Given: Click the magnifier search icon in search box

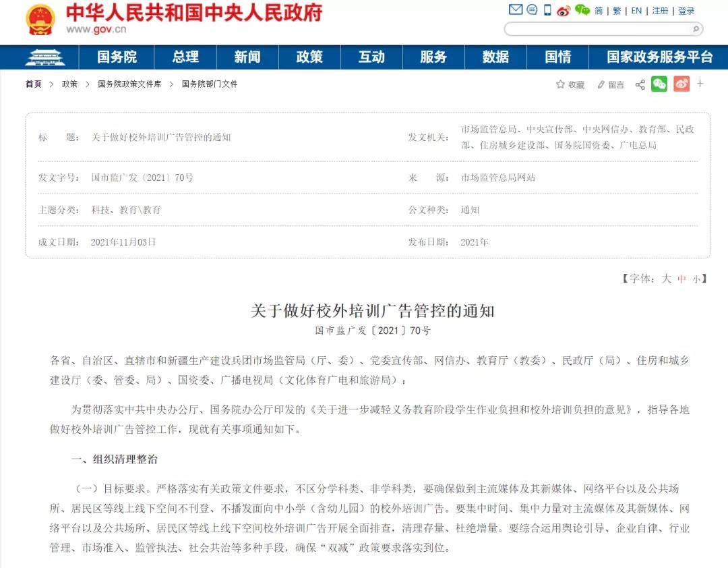Looking at the screenshot, I should point(696,29).
